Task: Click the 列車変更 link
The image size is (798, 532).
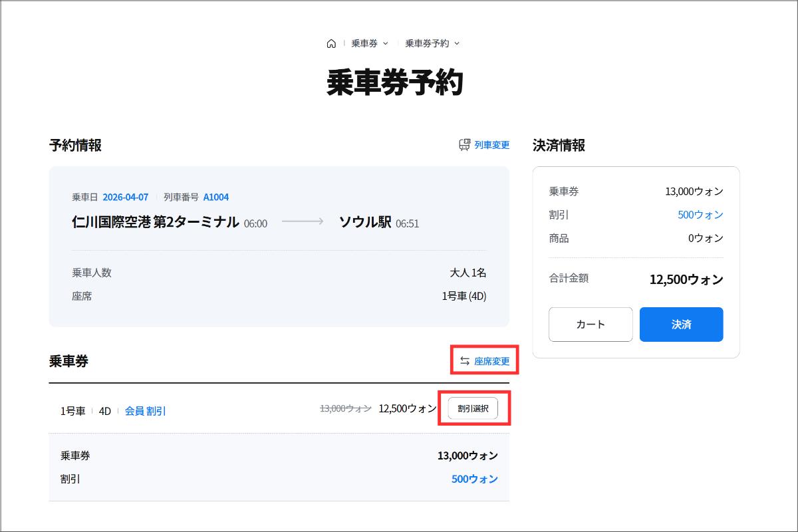Action: pyautogui.click(x=492, y=144)
